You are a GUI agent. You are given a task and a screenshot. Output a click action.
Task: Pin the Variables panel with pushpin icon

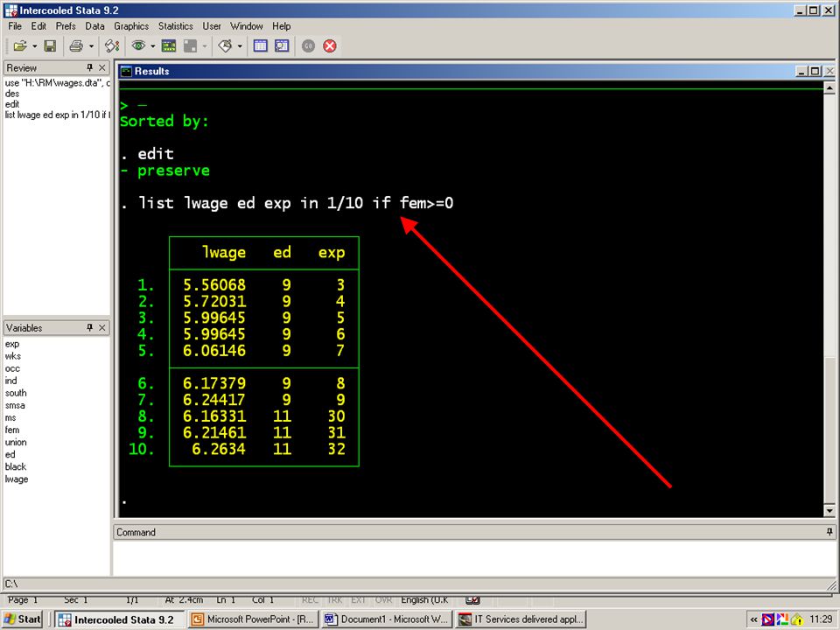(89, 327)
